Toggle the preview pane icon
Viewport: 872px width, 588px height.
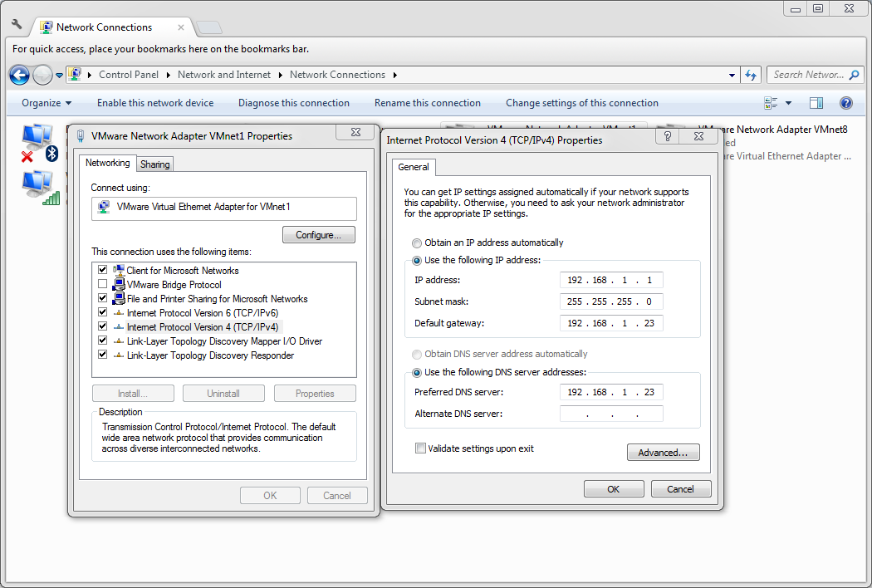[816, 103]
